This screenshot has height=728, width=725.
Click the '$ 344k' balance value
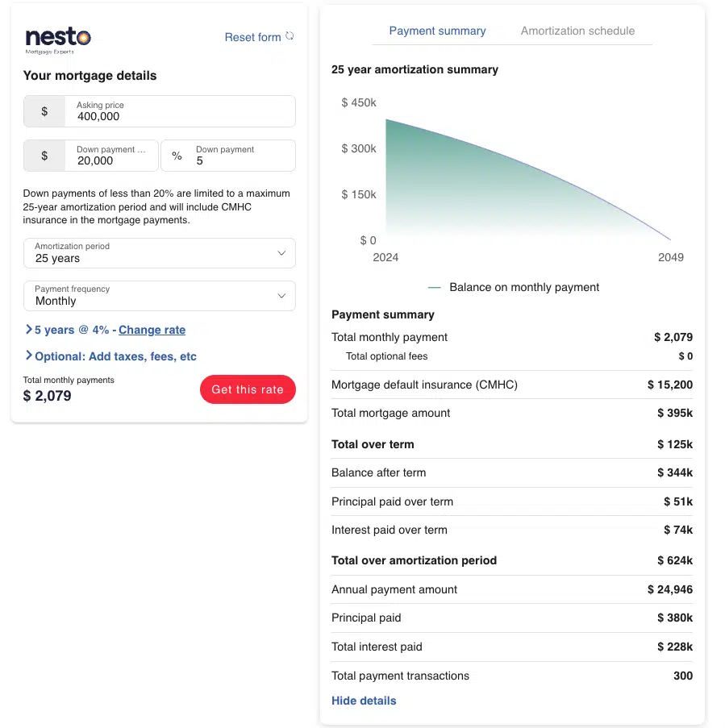coord(675,472)
